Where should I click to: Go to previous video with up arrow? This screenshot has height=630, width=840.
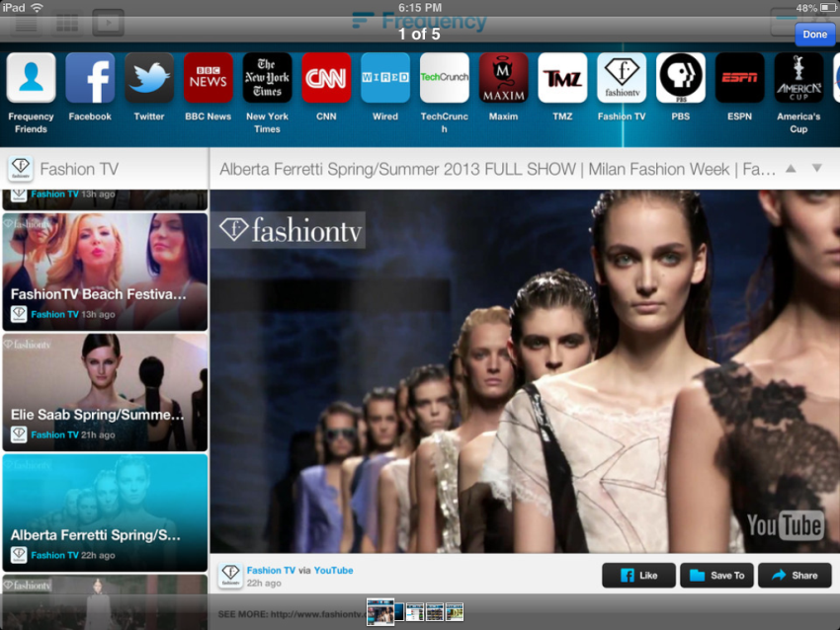pyautogui.click(x=791, y=169)
